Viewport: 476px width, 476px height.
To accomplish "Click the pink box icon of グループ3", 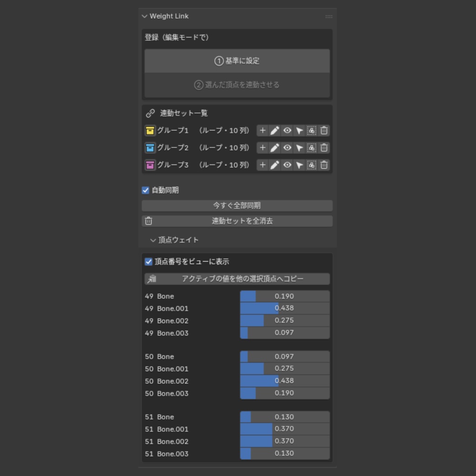I will pos(150,165).
